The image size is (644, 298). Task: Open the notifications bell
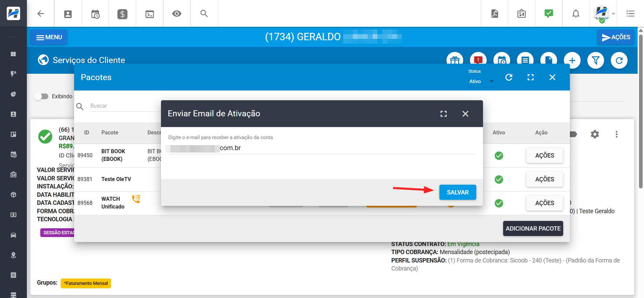click(576, 14)
